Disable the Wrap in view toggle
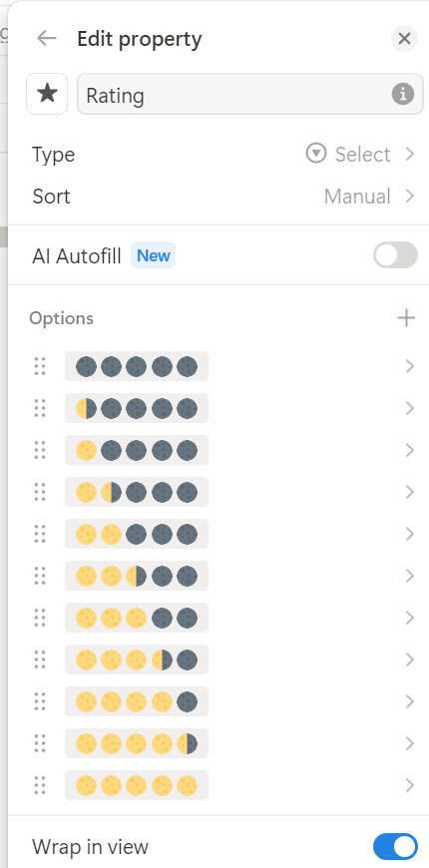Viewport: 429px width, 868px height. 395,847
